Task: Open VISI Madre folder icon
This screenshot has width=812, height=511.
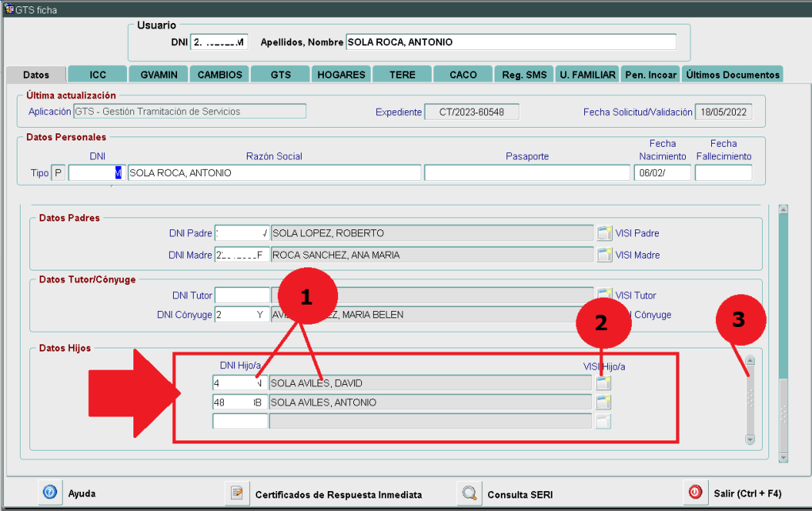Action: tap(605, 255)
